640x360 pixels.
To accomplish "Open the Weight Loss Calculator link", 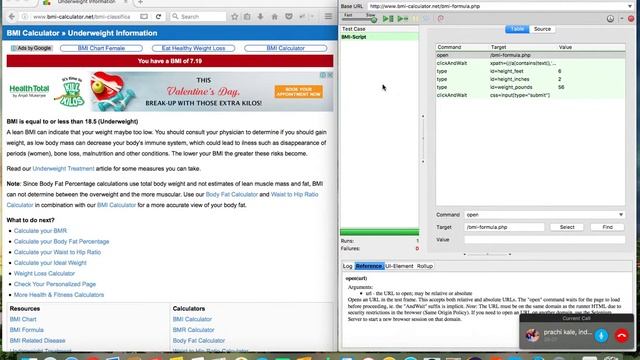I will [x=44, y=273].
